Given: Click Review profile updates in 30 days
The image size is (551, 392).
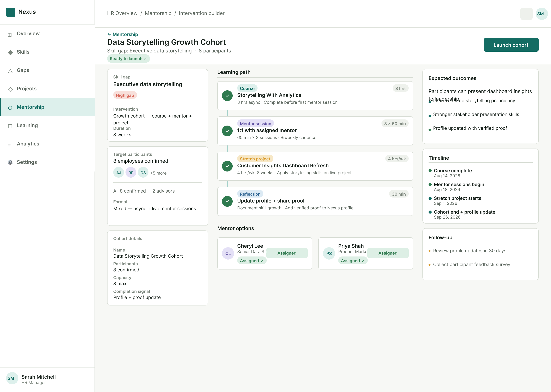Looking at the screenshot, I should point(469,251).
